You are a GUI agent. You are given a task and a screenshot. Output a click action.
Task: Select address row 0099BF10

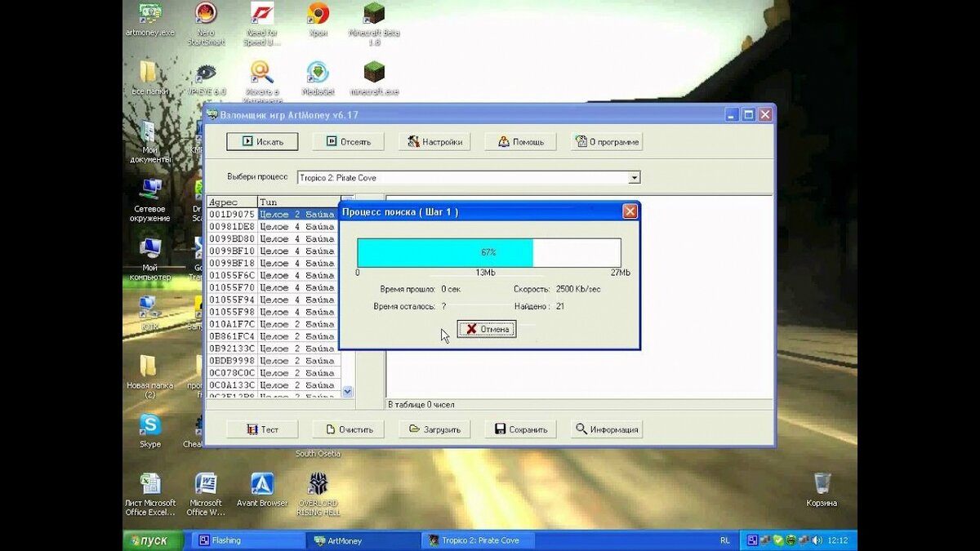(273, 251)
